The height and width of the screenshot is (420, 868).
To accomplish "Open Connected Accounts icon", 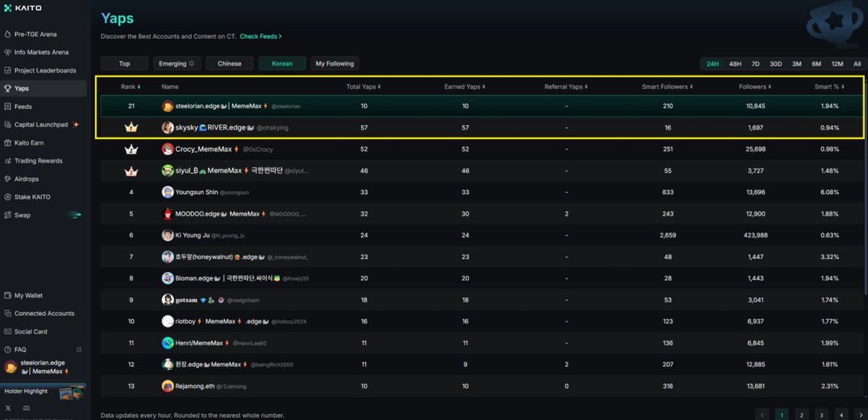I will (x=7, y=313).
